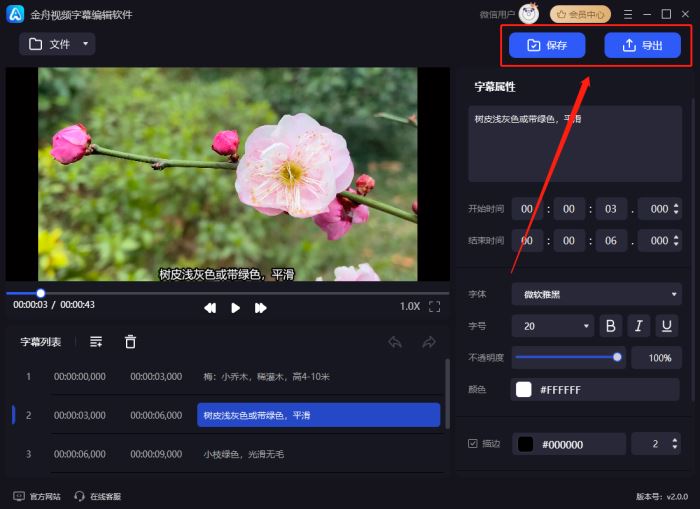Click the 导出 export button
700x509 pixels.
click(642, 45)
